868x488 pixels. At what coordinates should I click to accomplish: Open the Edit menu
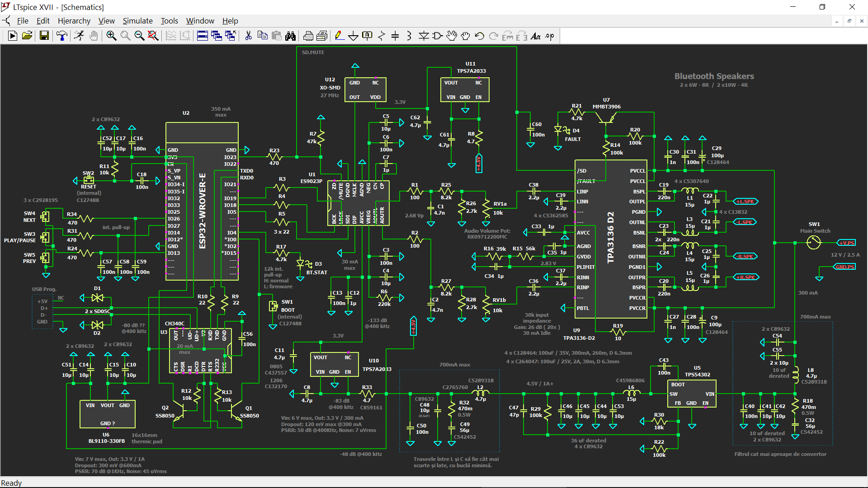click(x=43, y=21)
